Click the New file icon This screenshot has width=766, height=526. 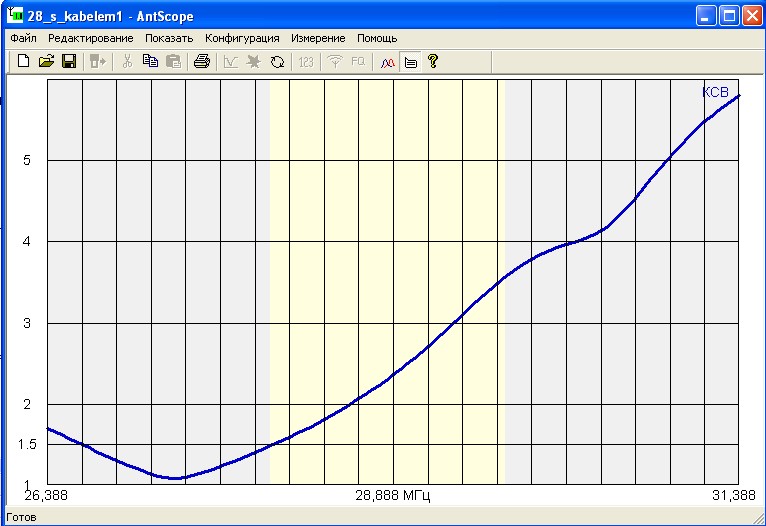(24, 62)
